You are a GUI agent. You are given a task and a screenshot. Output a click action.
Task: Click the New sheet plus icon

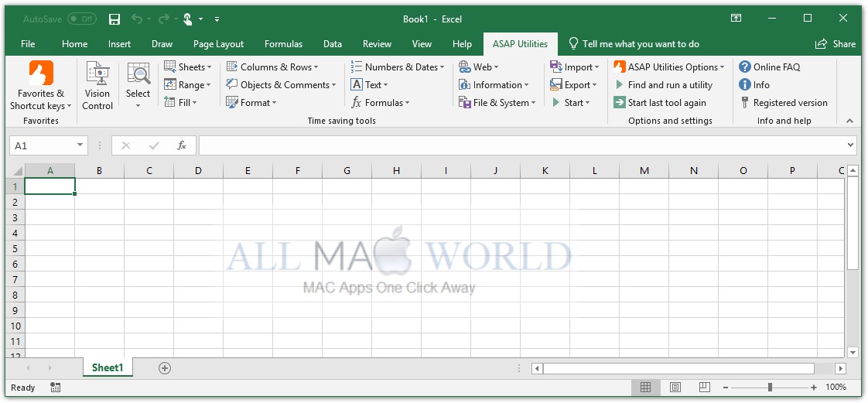tap(165, 368)
